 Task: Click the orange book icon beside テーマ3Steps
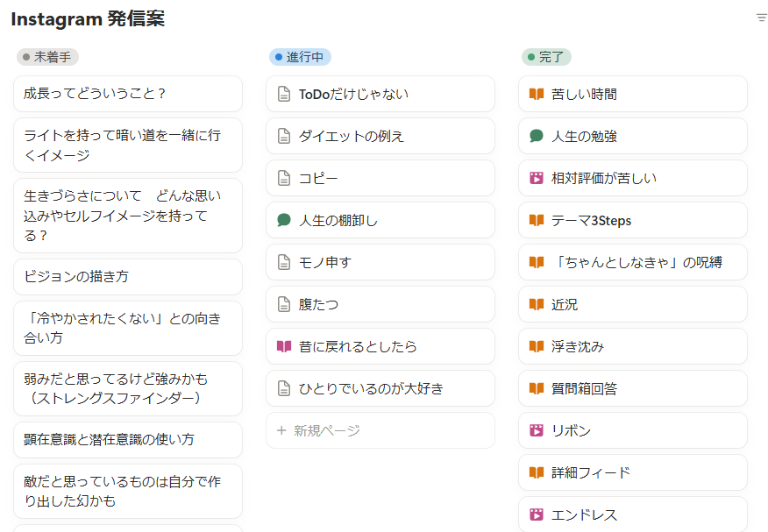click(x=537, y=221)
